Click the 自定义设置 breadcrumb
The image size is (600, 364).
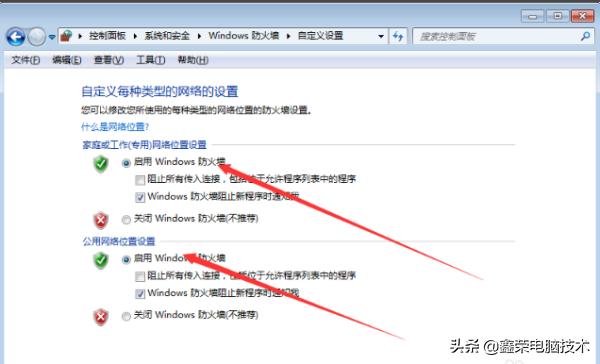tap(320, 36)
